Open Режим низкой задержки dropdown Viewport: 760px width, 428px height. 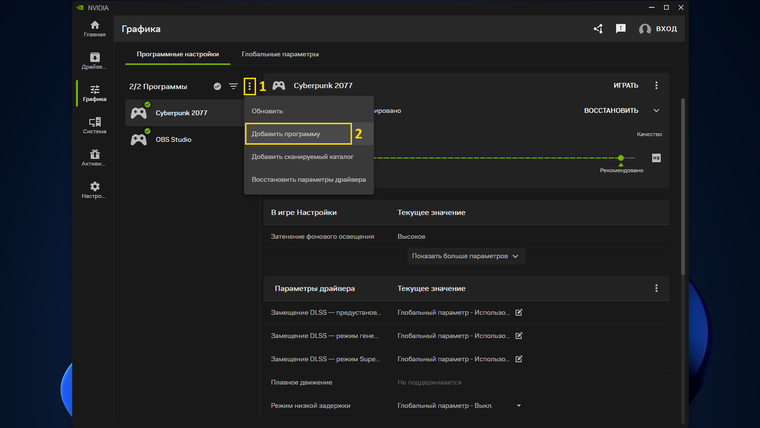(x=519, y=406)
